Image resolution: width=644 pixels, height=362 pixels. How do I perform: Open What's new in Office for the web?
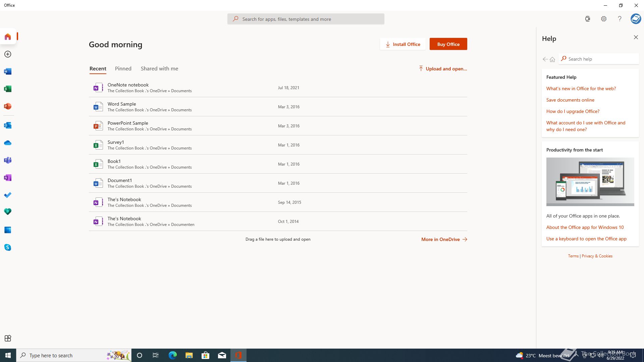(x=581, y=88)
